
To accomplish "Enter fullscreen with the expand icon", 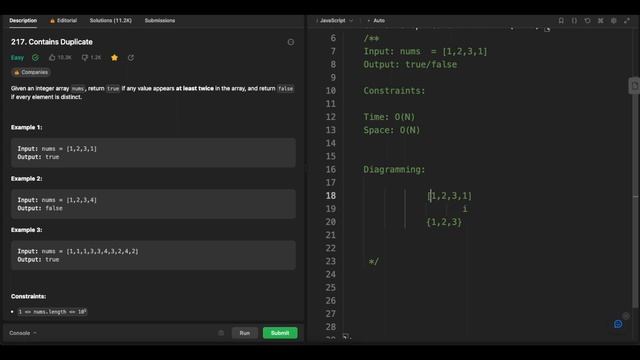I will (627, 20).
